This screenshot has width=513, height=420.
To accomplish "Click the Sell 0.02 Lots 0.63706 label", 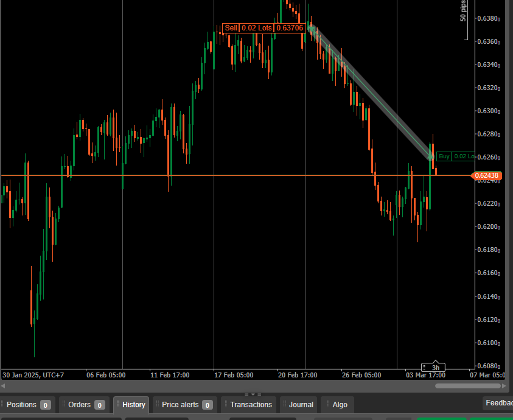I will point(263,27).
